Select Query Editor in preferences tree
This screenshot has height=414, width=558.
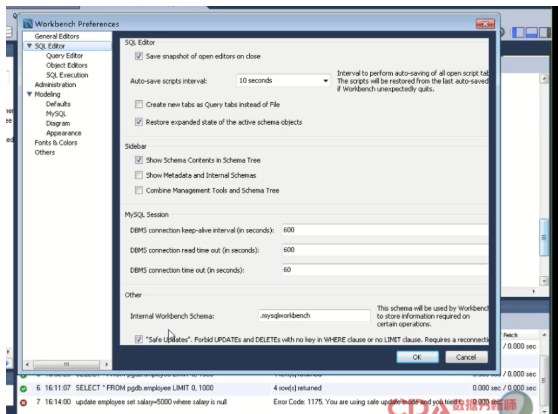pyautogui.click(x=64, y=56)
